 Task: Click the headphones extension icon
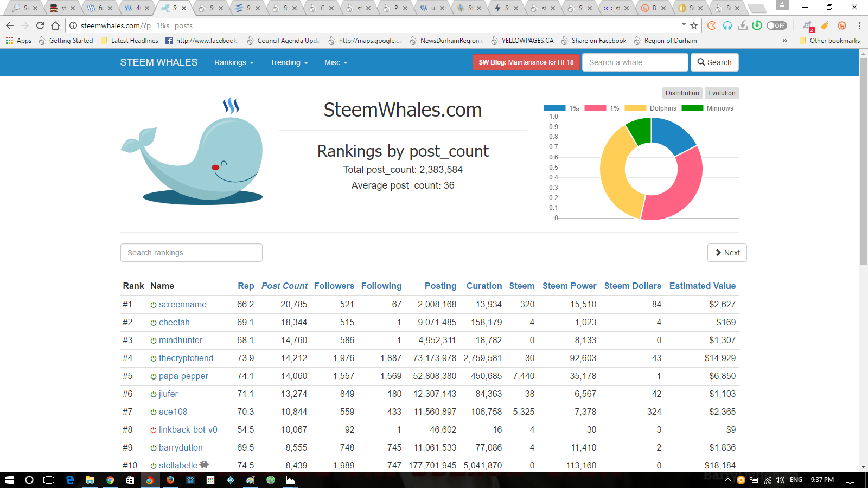tap(727, 25)
